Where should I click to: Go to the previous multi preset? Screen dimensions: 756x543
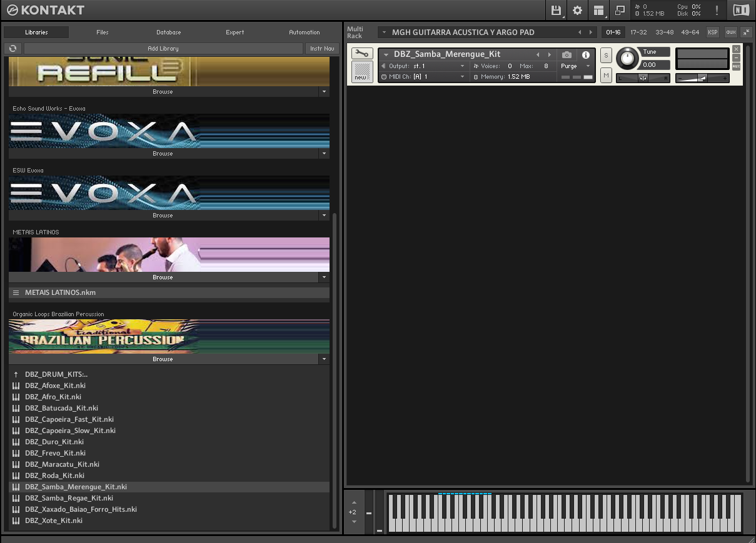click(580, 32)
